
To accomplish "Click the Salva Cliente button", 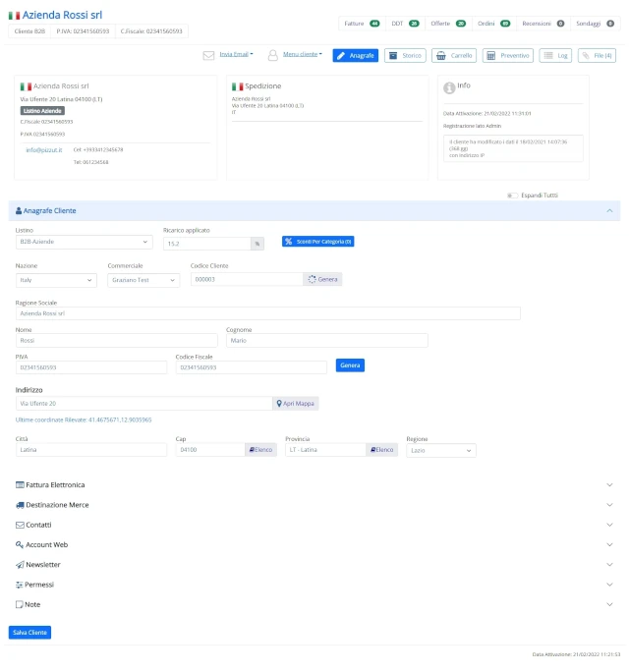I will (29, 633).
